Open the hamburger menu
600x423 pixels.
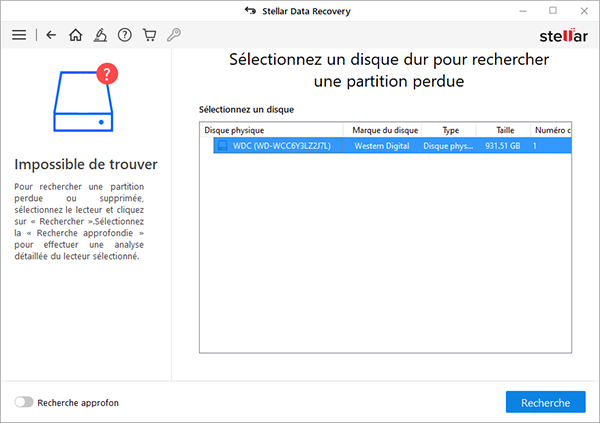click(18, 35)
